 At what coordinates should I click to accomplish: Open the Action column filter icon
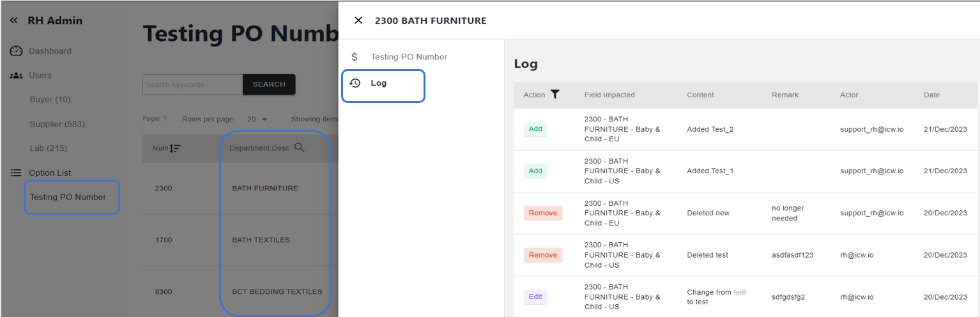click(555, 95)
